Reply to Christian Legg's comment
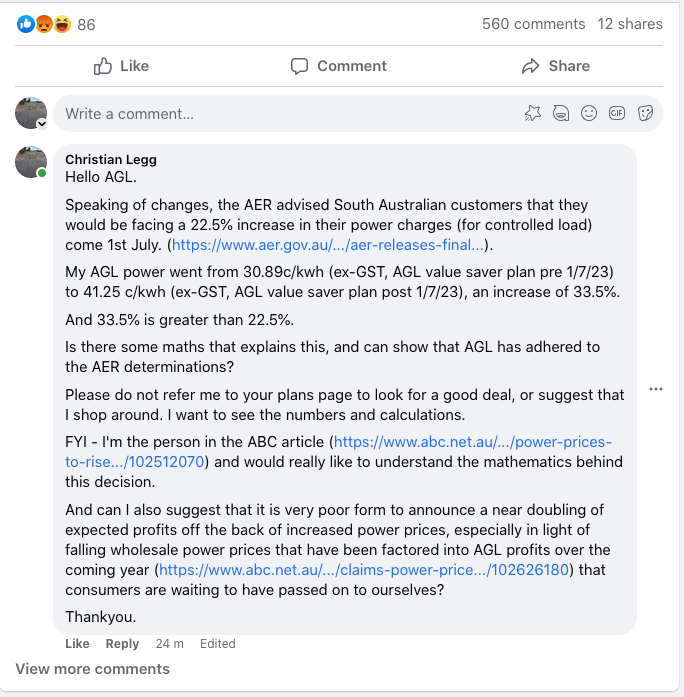This screenshot has height=697, width=684. (122, 644)
